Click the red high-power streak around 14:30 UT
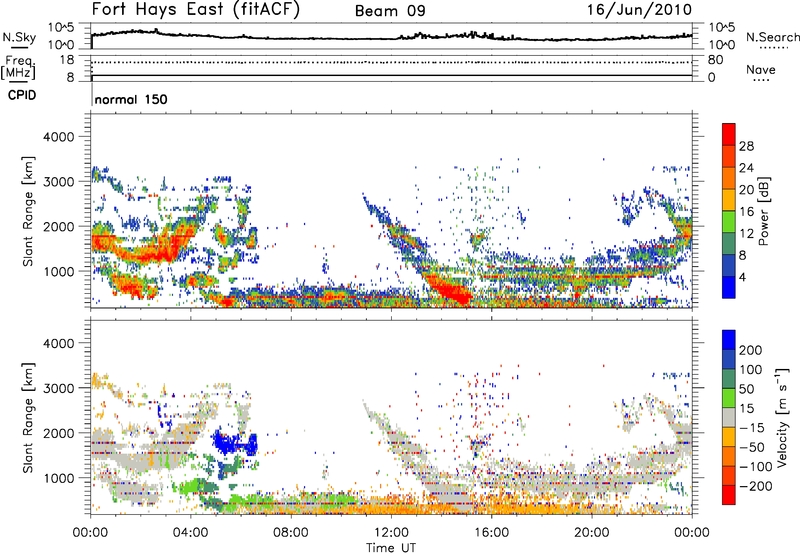Viewport: 800px width, 554px height. point(449,290)
